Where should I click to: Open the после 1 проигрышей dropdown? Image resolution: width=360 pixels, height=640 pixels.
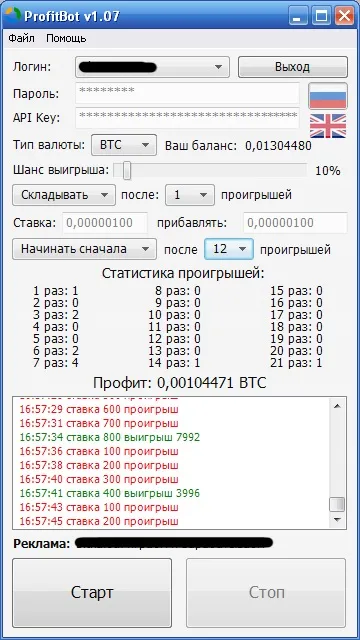tap(189, 195)
